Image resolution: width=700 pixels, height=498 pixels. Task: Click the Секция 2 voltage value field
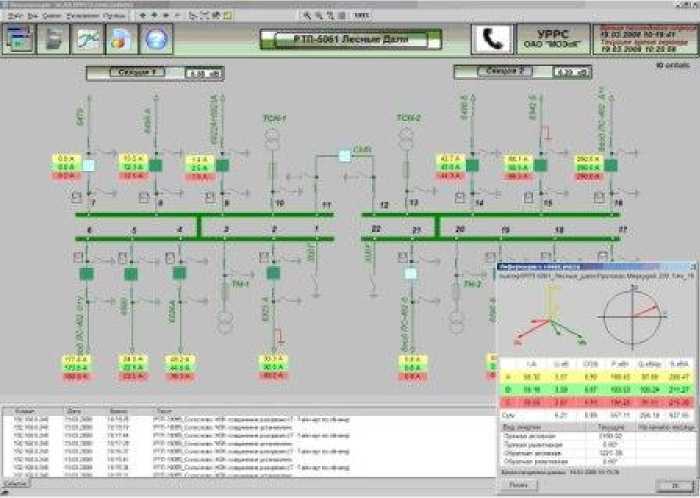point(572,72)
